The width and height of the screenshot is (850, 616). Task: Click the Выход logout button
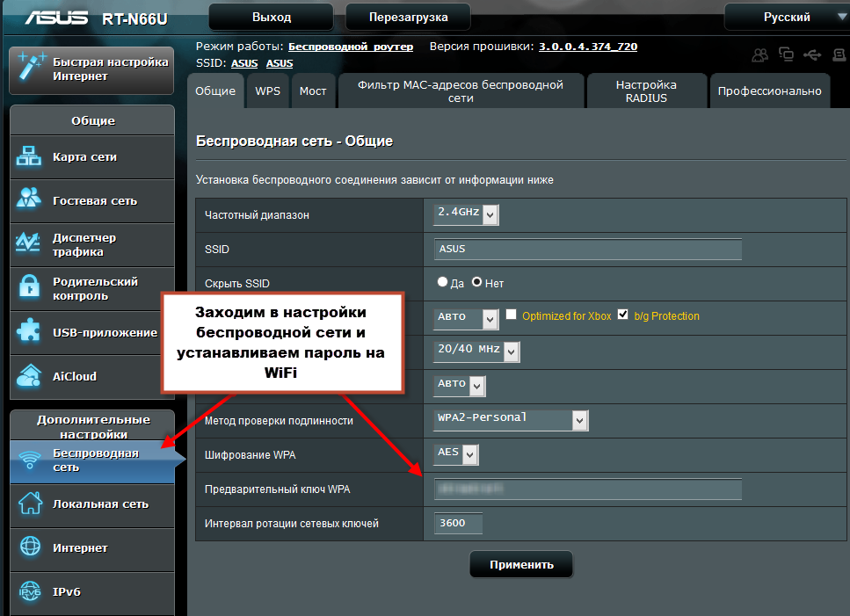[x=271, y=18]
